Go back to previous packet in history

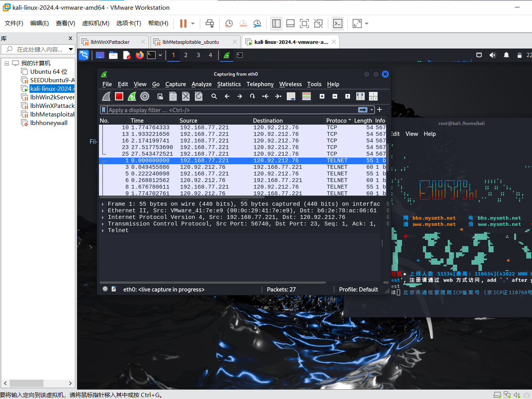point(227,96)
